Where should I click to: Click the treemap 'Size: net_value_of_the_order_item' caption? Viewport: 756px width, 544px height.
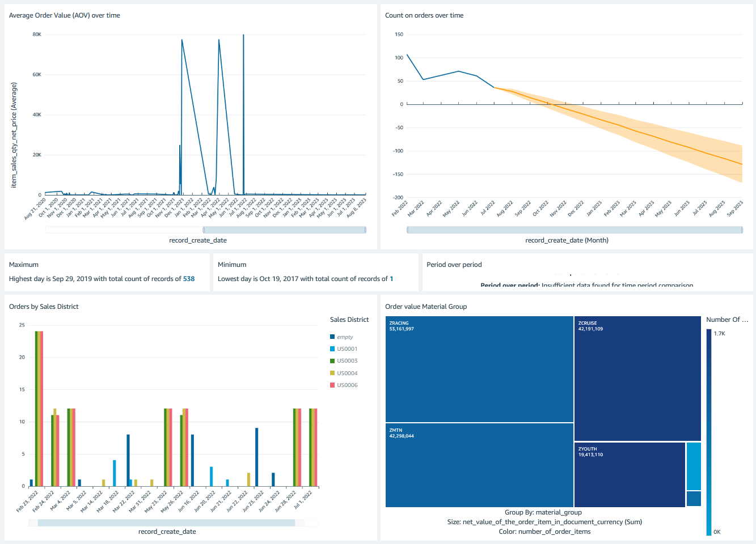(544, 522)
